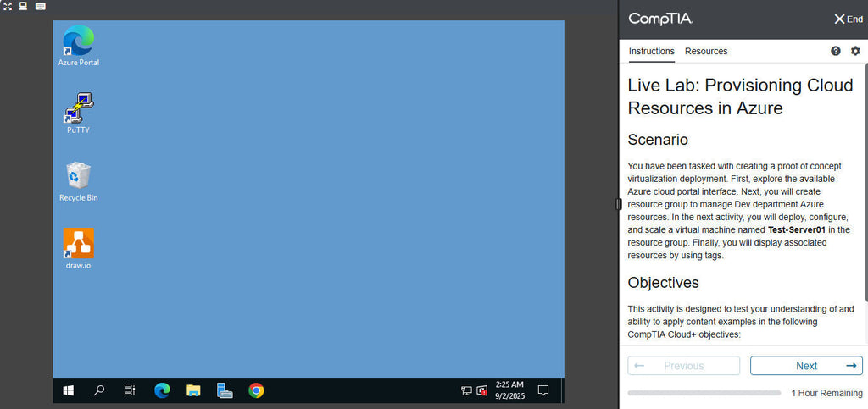Click the Windows Start button

pyautogui.click(x=69, y=390)
